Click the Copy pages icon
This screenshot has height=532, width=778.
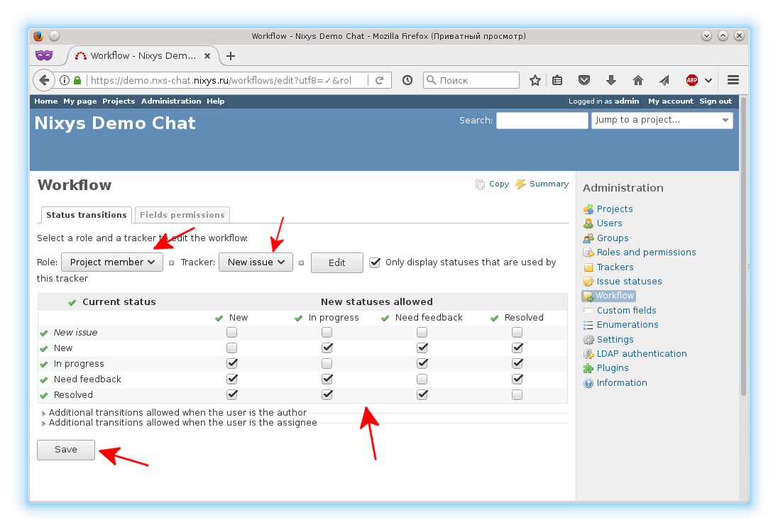[480, 184]
